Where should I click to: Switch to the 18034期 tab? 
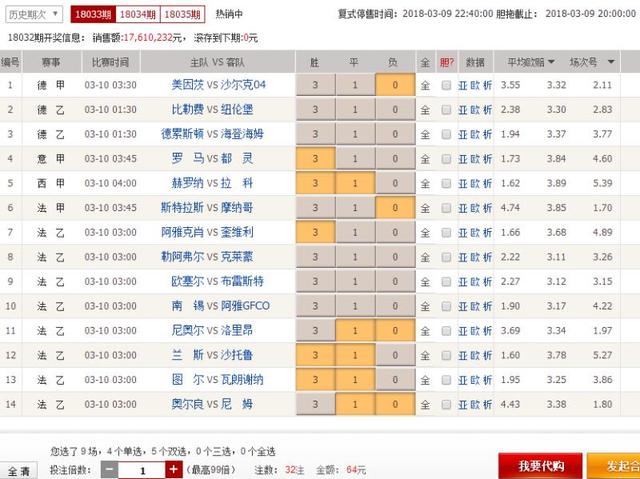pyautogui.click(x=138, y=15)
